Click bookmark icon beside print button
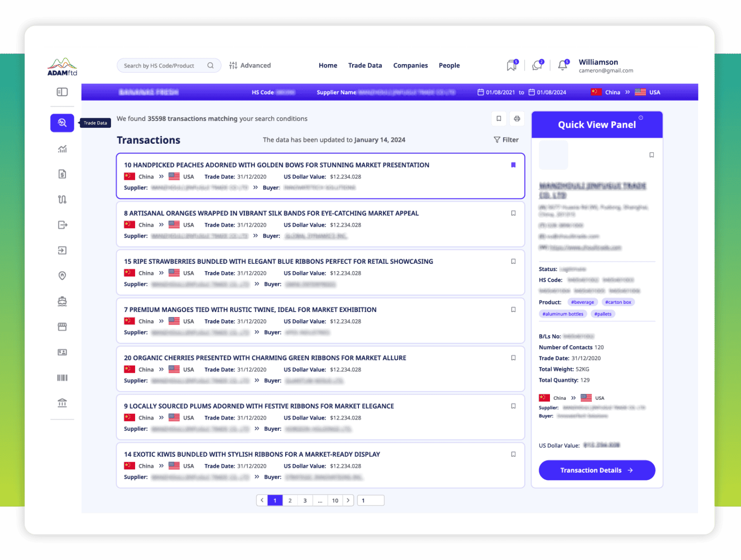The width and height of the screenshot is (741, 560). pos(499,119)
